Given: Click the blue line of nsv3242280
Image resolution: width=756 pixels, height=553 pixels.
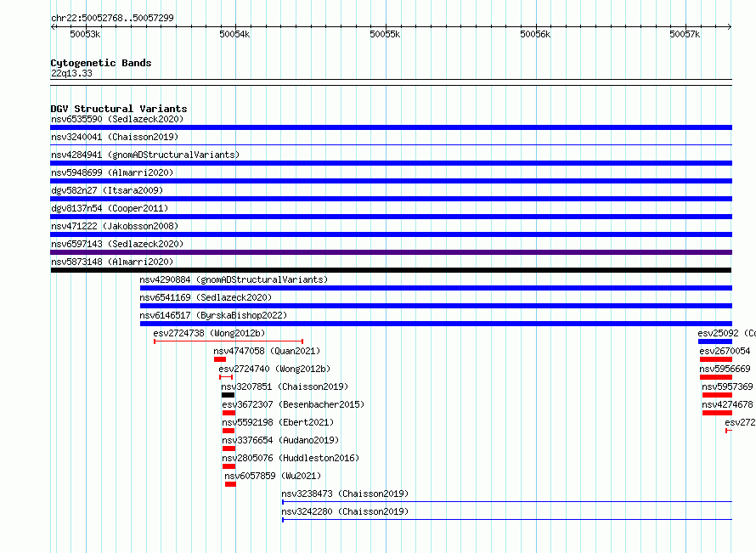Looking at the screenshot, I should [507, 520].
